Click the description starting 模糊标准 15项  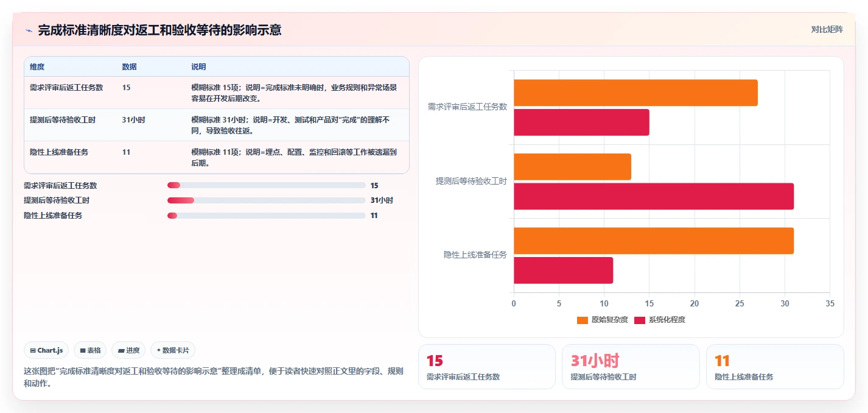pos(294,93)
